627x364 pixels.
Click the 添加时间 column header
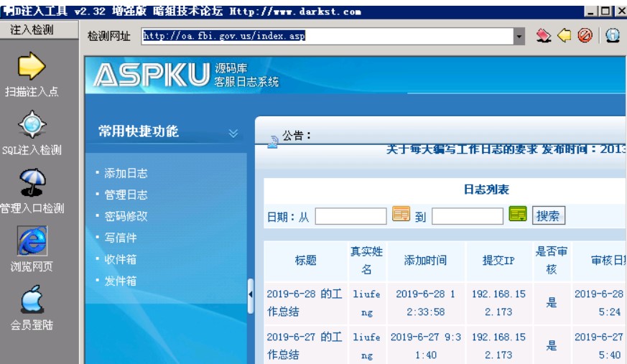(x=425, y=261)
